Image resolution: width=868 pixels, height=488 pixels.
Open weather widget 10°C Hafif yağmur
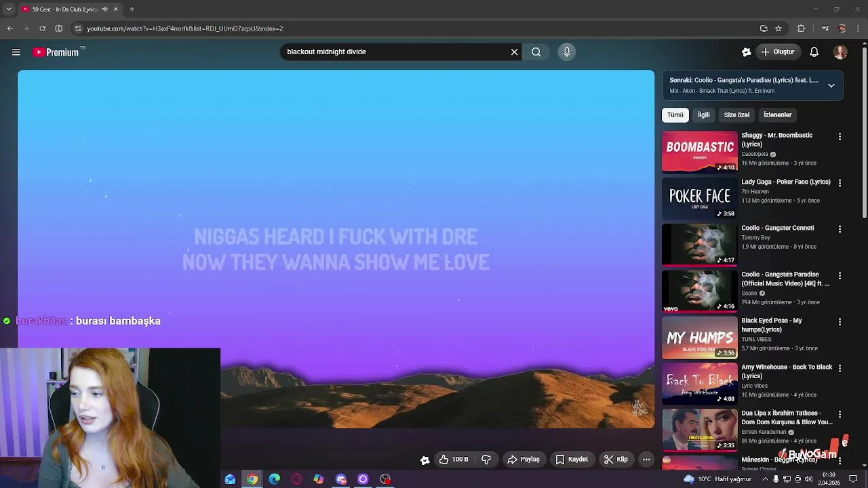click(x=717, y=479)
